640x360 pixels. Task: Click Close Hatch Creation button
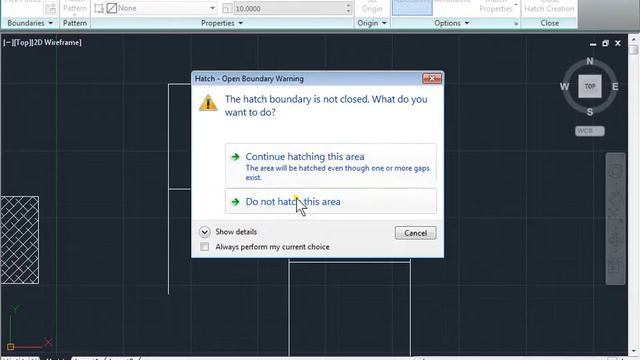[x=549, y=7]
